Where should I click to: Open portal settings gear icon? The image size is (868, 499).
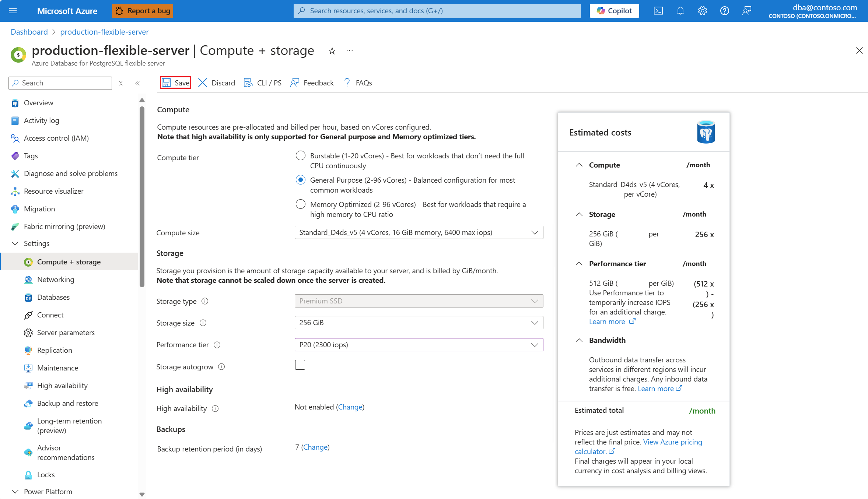click(x=702, y=11)
